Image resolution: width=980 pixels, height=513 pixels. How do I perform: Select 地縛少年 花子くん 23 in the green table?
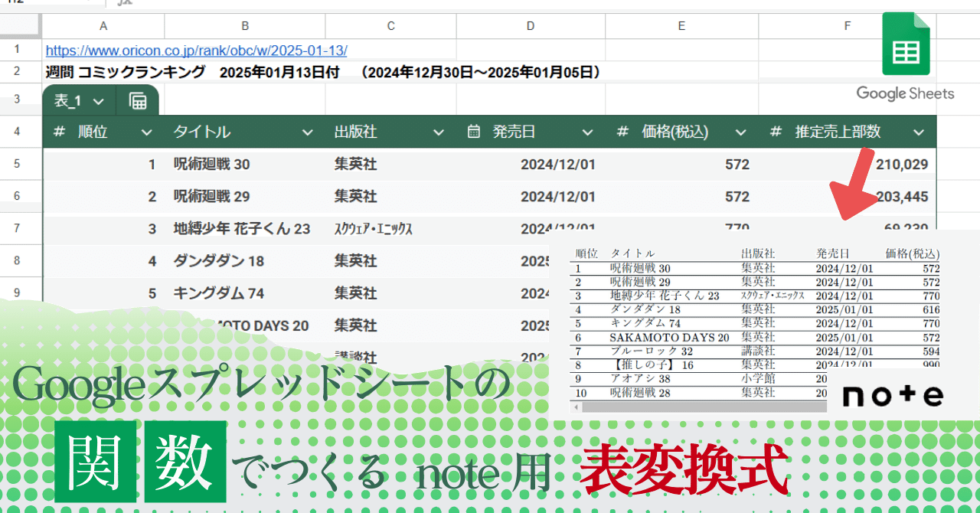(x=242, y=229)
